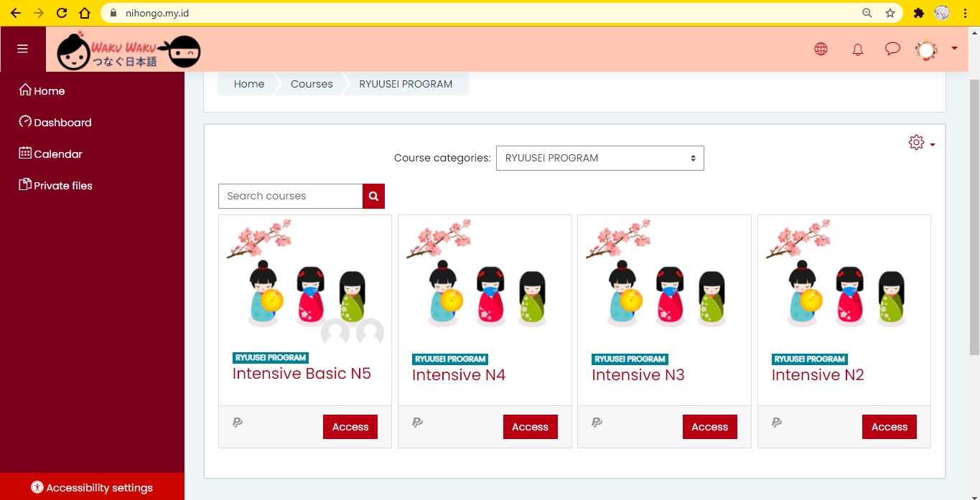Image resolution: width=980 pixels, height=500 pixels.
Task: Focus the Search courses field
Action: 290,196
